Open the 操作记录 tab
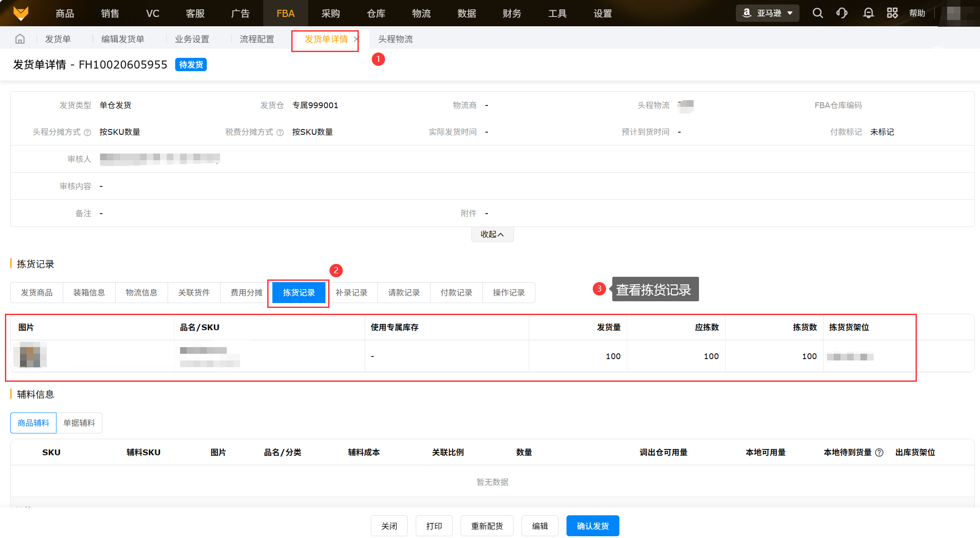The height and width of the screenshot is (538, 980). coord(509,292)
